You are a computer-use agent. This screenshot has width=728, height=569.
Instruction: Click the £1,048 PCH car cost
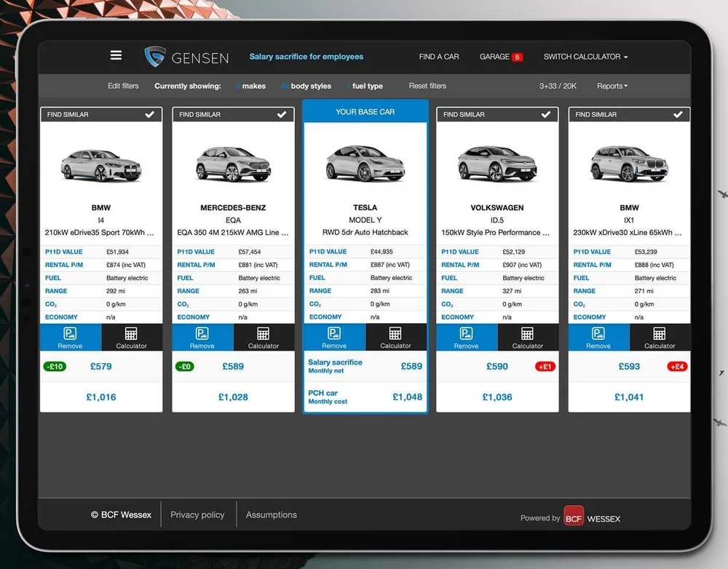pos(407,397)
